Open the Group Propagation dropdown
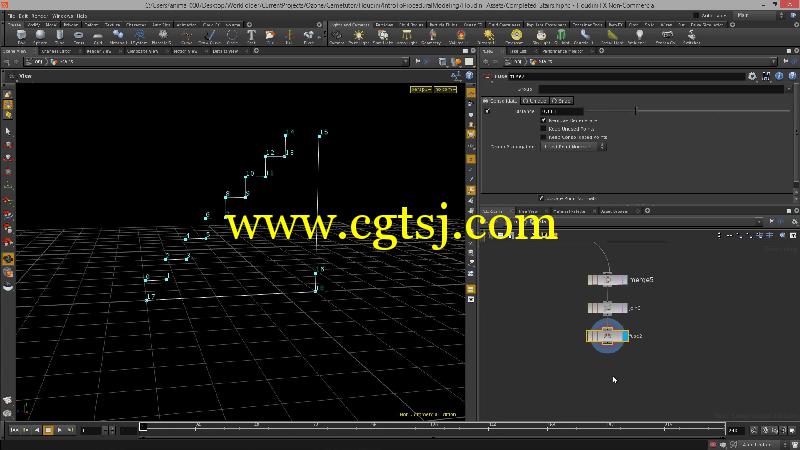Screen dimensions: 800x450 pos(573,146)
